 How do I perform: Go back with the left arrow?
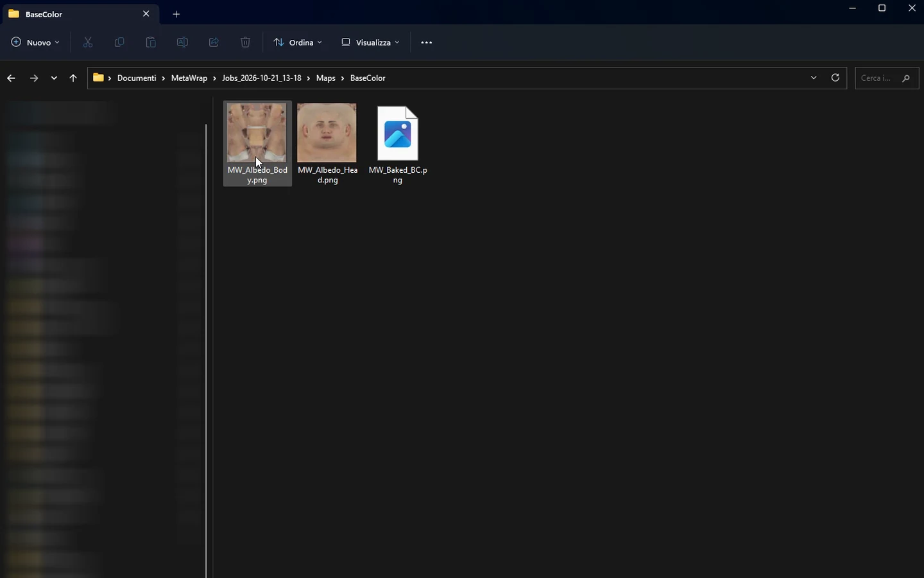pyautogui.click(x=11, y=78)
